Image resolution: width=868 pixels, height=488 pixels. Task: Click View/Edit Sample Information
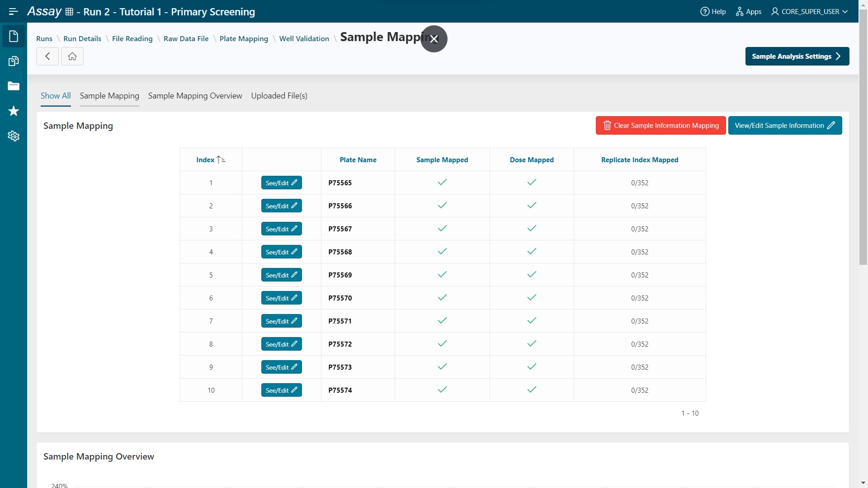click(785, 126)
